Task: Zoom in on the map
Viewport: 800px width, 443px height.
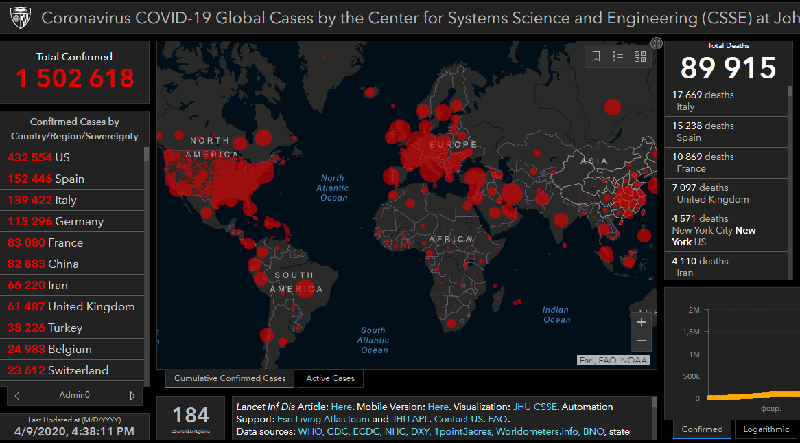Action: click(641, 322)
